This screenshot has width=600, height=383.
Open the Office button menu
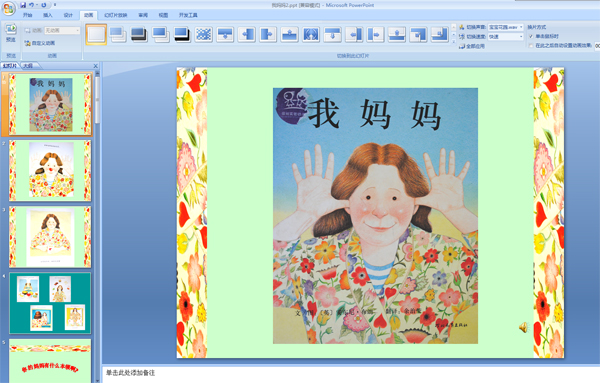click(8, 8)
